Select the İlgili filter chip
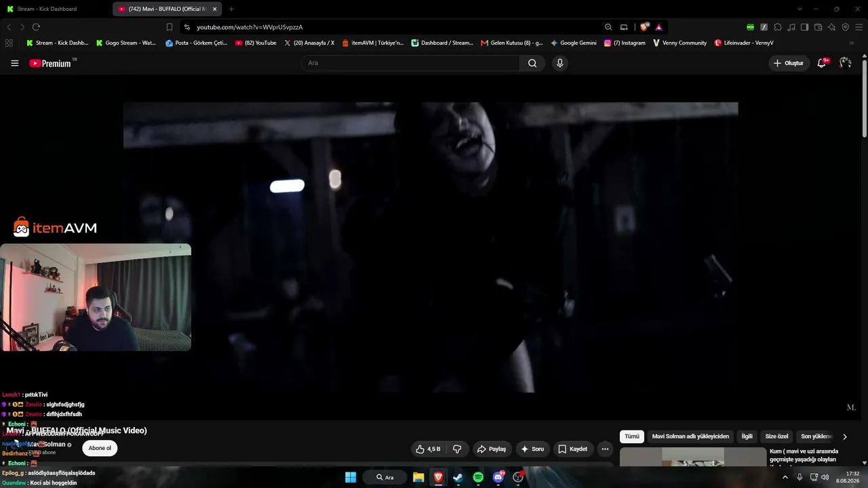This screenshot has height=488, width=868. click(747, 436)
